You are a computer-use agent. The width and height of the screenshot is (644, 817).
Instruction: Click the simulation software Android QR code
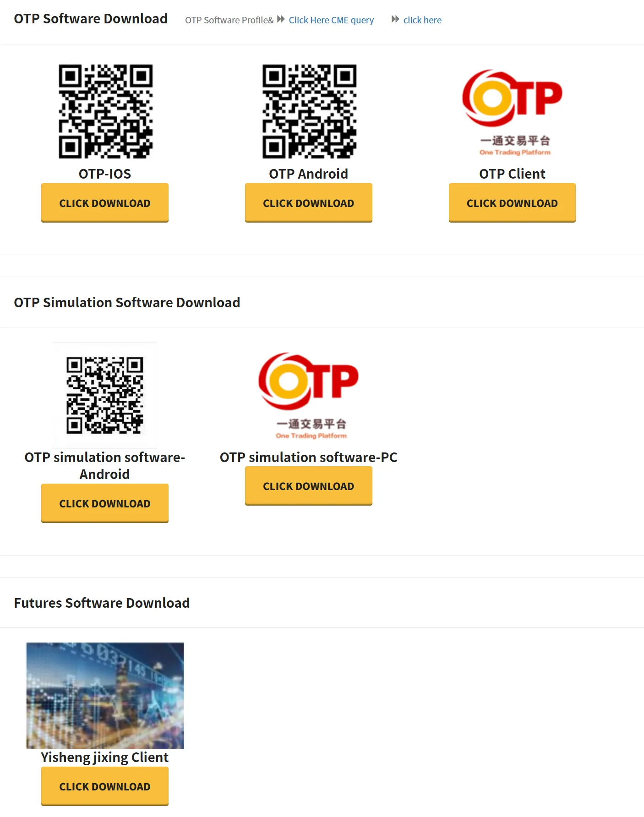(105, 395)
